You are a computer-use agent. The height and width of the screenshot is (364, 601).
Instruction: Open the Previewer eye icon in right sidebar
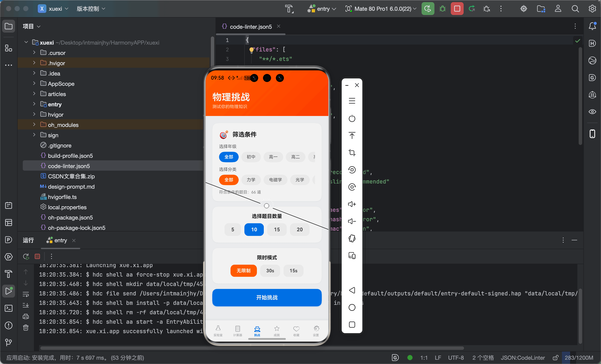(592, 112)
